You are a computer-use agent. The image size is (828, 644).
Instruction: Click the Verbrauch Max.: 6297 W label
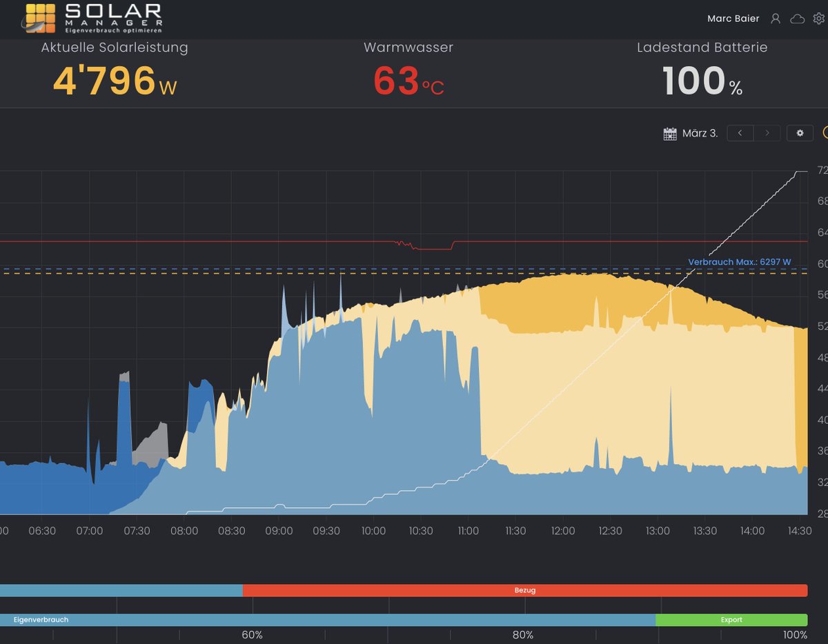[x=740, y=261]
